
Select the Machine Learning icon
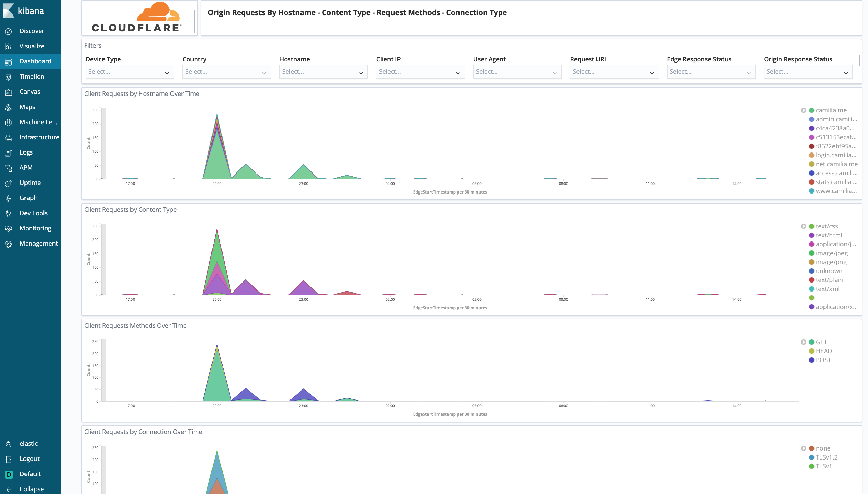point(8,122)
